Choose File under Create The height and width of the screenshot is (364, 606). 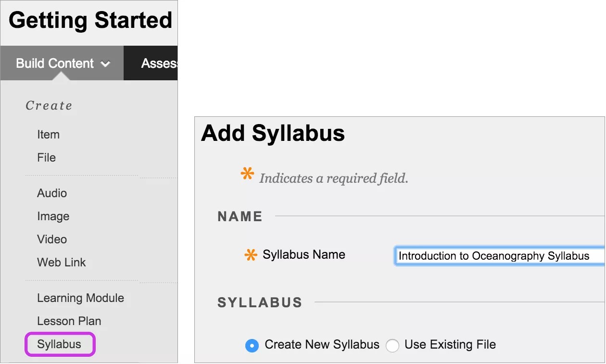(46, 157)
